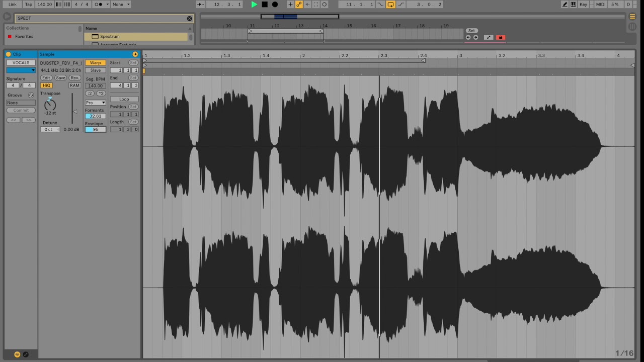Toggle Capture MIDI button in transport
Viewport: 644px width, 362px height.
pos(316,5)
